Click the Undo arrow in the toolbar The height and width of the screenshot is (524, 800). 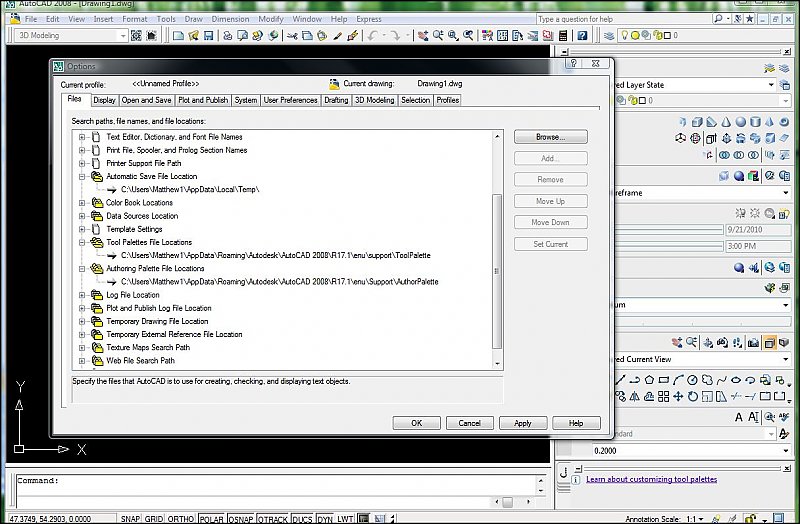[x=373, y=36]
